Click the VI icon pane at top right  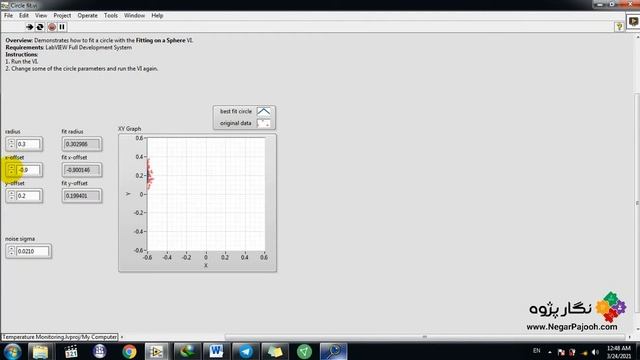(633, 21)
